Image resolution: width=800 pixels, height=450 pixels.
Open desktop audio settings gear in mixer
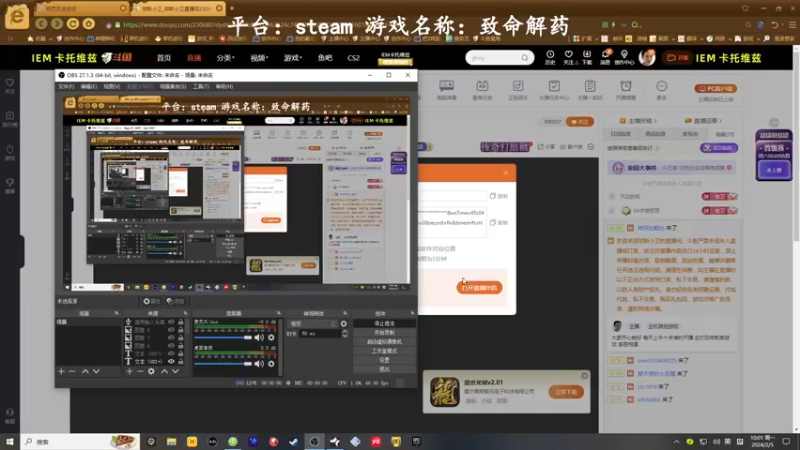(271, 364)
